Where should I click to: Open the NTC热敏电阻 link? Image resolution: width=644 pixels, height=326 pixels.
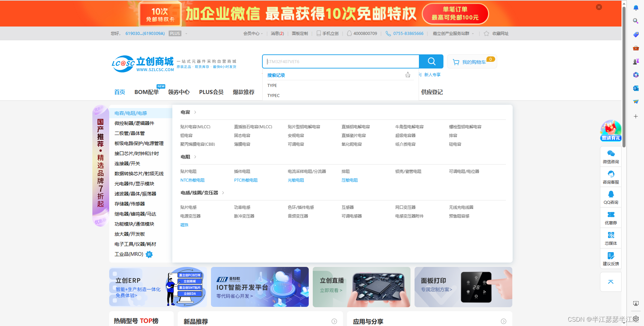(192, 180)
